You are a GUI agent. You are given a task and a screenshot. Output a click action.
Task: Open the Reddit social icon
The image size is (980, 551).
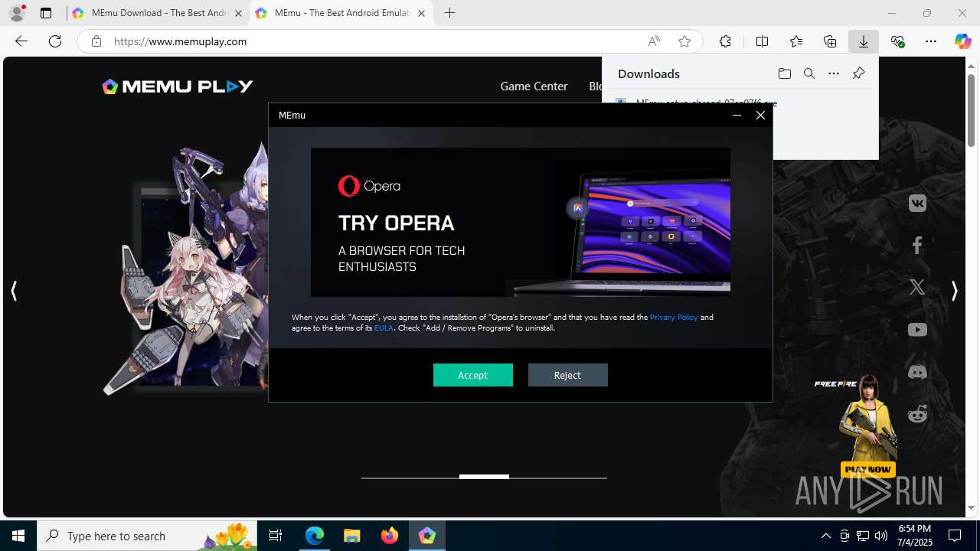tap(917, 414)
